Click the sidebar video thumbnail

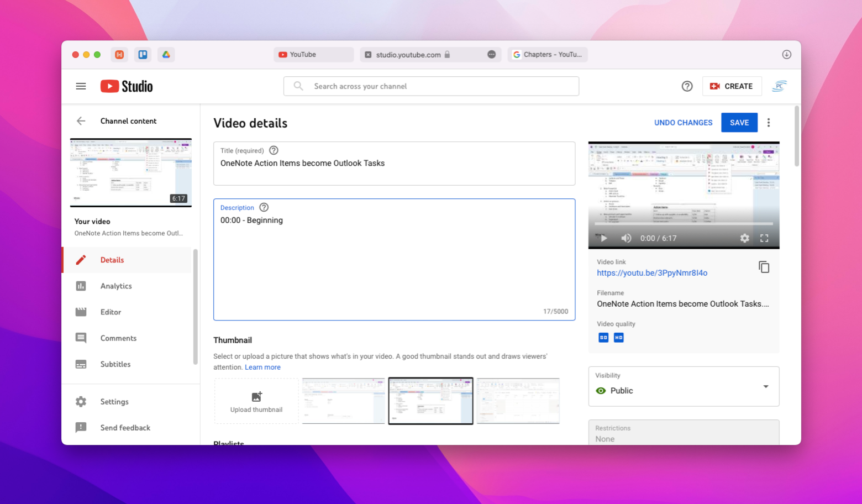[131, 172]
